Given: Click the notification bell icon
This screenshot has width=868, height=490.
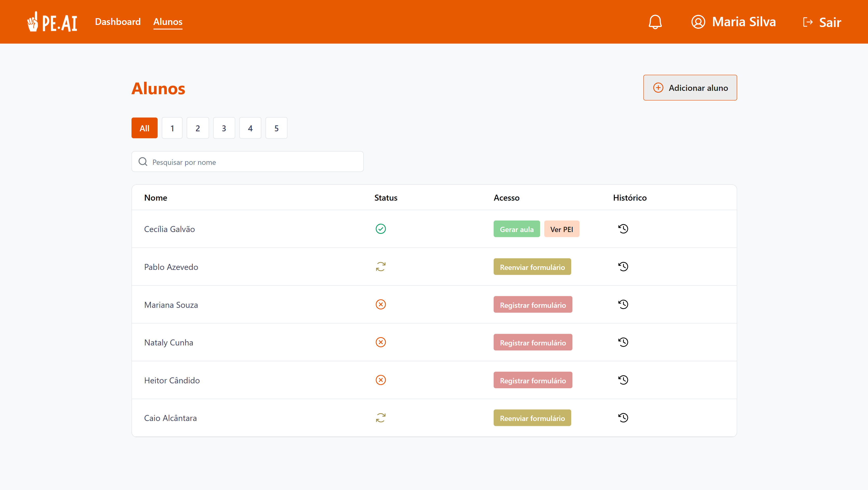Looking at the screenshot, I should (x=655, y=22).
